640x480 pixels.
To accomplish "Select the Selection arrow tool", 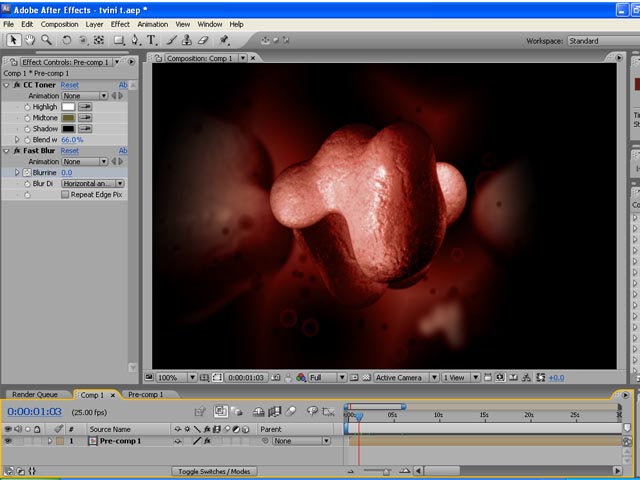I will (13, 40).
